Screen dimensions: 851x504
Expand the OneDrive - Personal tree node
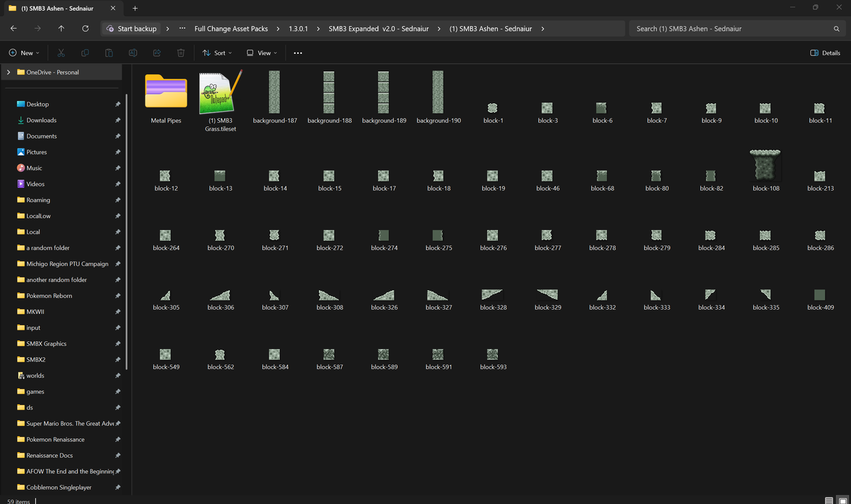tap(9, 72)
